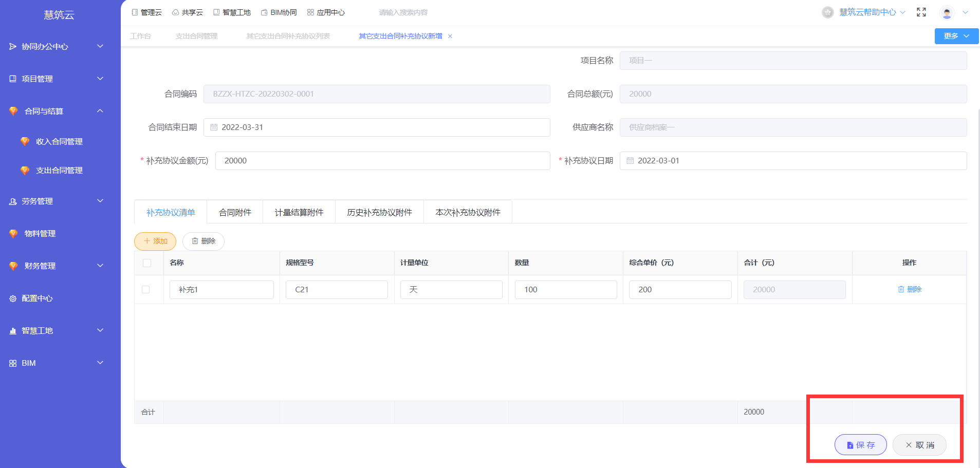Open the 支出合同管理 page tab
This screenshot has width=980, height=468.
click(x=196, y=36)
